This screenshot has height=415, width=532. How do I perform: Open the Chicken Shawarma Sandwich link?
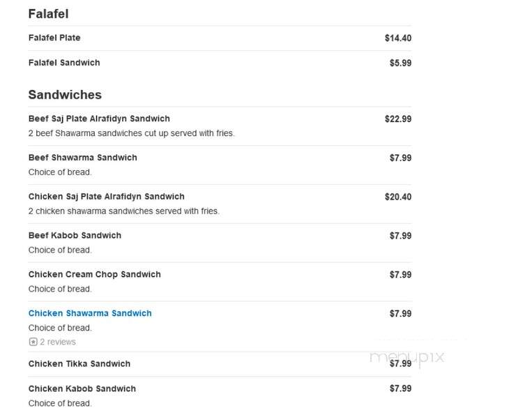[x=90, y=313]
